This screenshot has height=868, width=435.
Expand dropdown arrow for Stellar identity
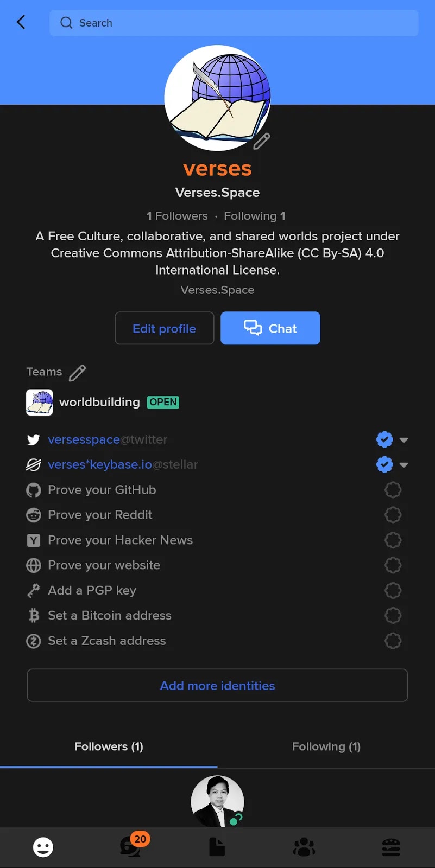(404, 465)
